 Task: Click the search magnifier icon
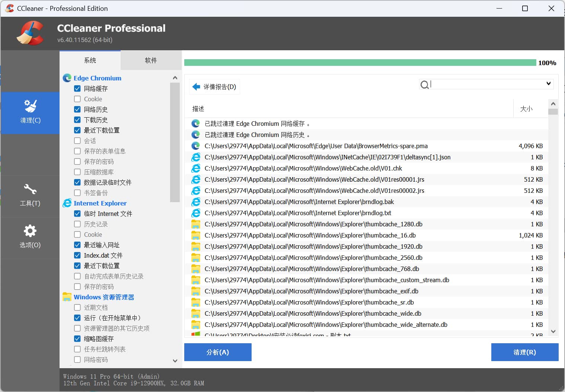pos(424,85)
